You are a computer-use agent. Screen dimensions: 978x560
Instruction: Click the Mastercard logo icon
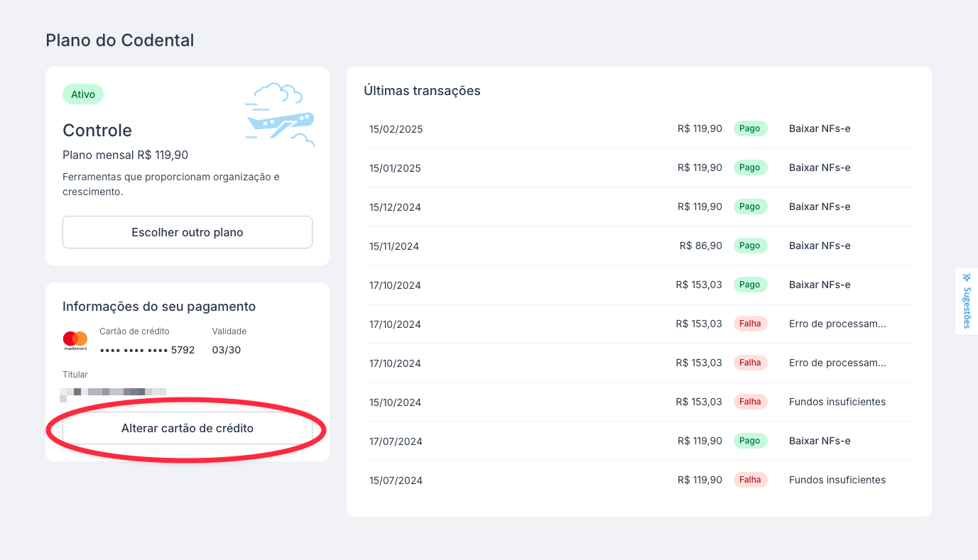click(75, 341)
